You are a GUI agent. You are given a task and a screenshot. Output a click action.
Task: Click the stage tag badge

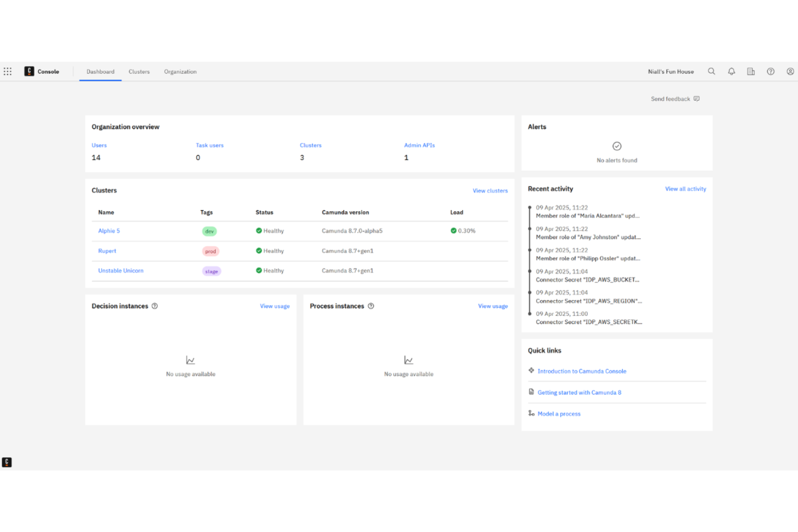pyautogui.click(x=212, y=271)
